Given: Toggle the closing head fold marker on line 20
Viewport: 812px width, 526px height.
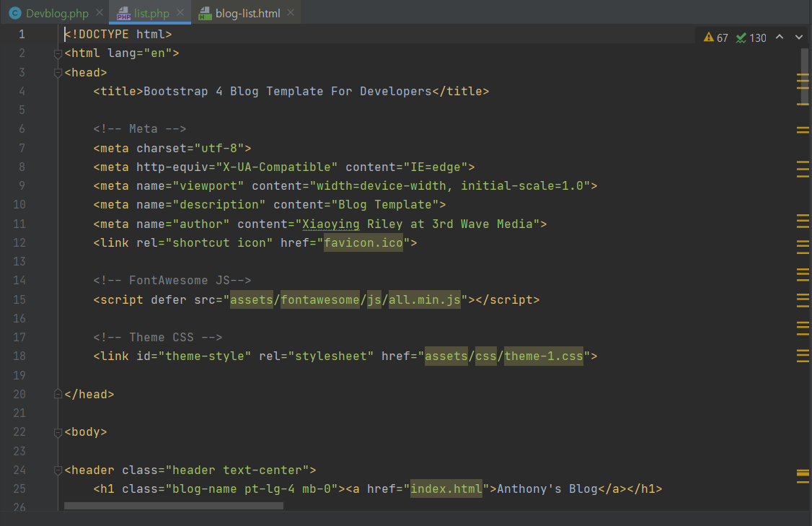Looking at the screenshot, I should coord(58,395).
